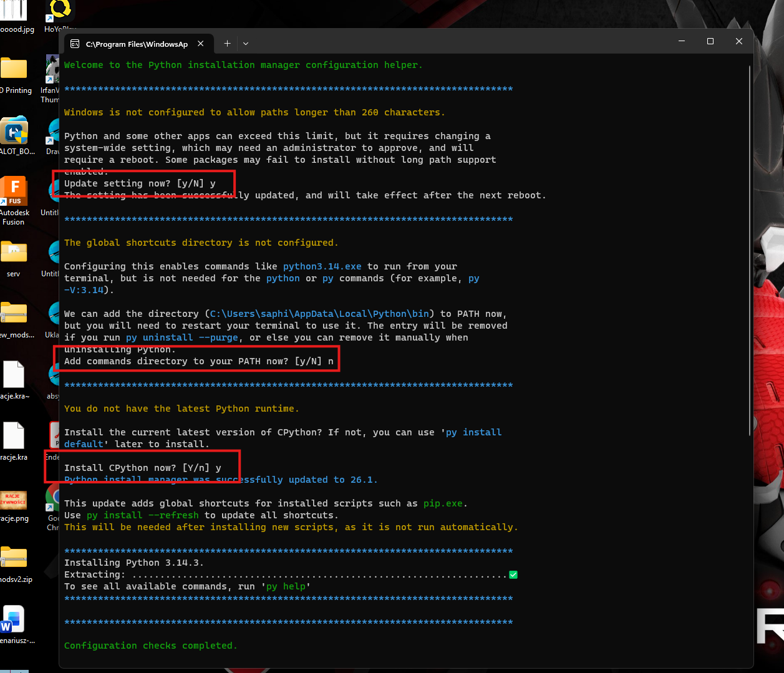
Task: Click the AppData\Local\Python\bin path text
Action: click(x=320, y=314)
